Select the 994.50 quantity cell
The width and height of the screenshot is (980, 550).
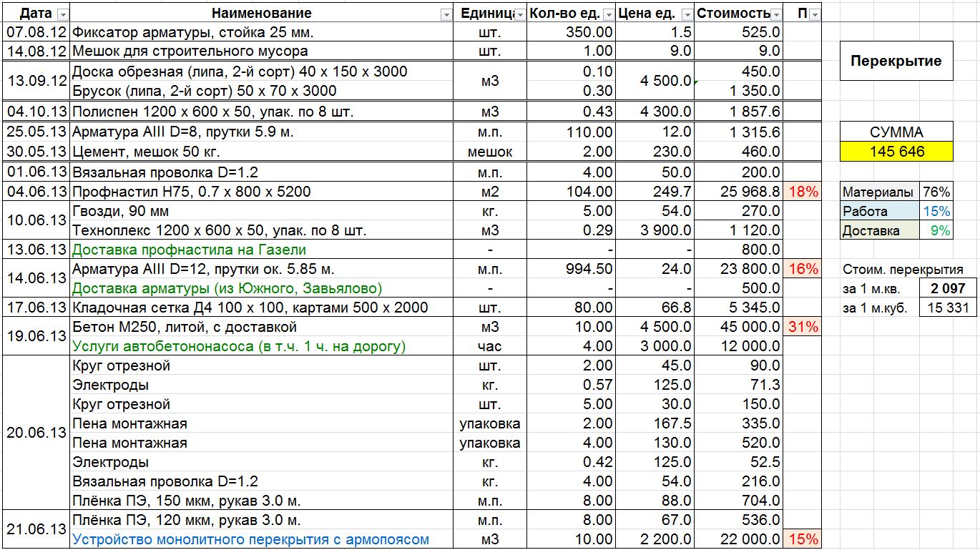coord(571,269)
